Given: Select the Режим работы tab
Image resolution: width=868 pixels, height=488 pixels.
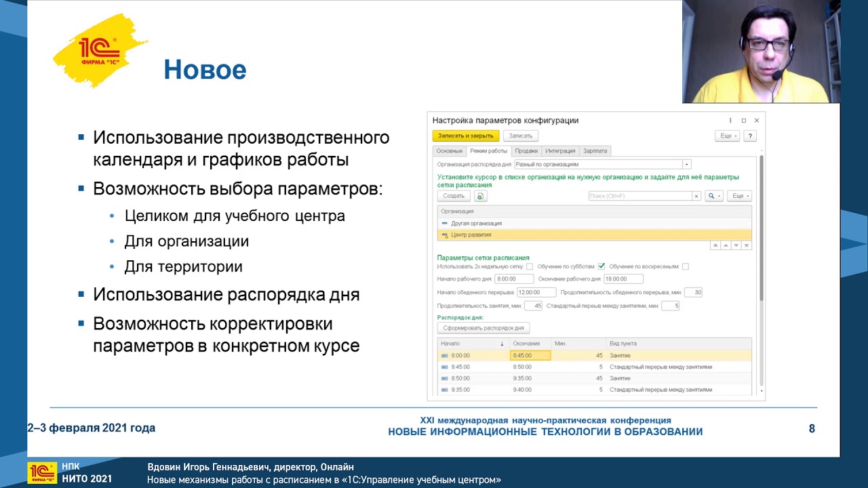Looking at the screenshot, I should (488, 150).
